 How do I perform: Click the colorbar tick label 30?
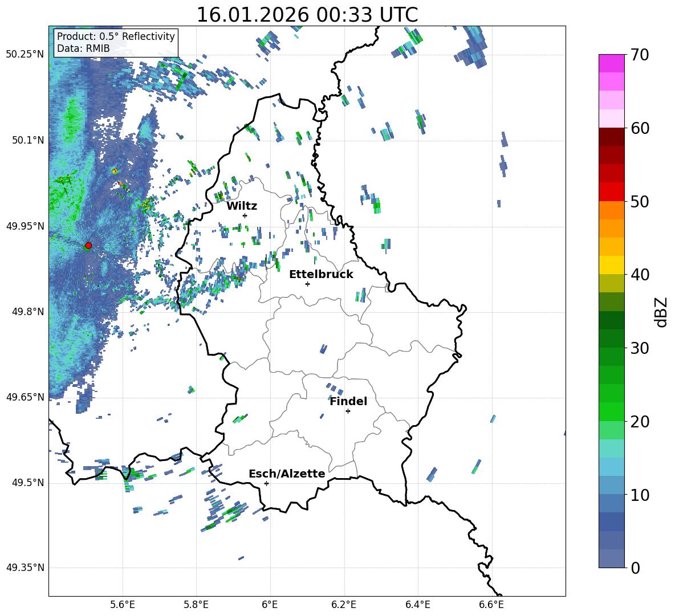coord(639,348)
